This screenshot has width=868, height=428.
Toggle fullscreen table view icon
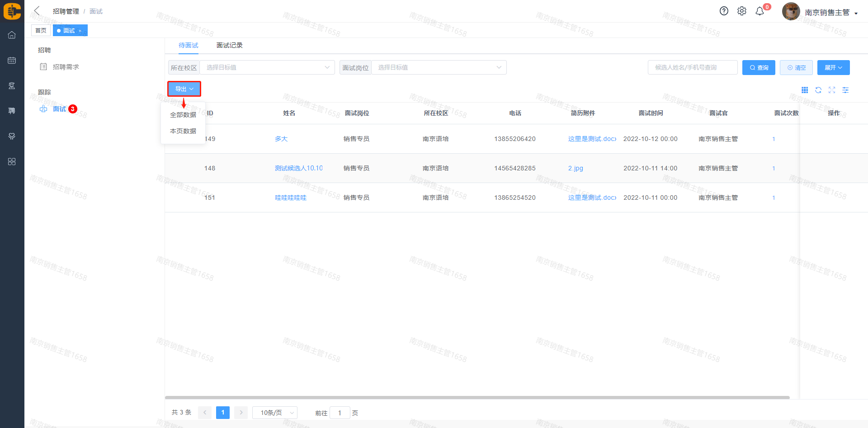tap(832, 90)
